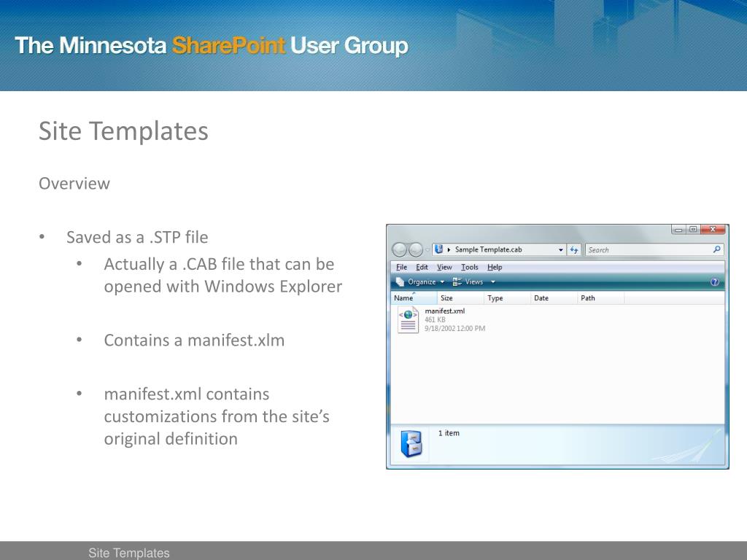Open the Edit menu
The height and width of the screenshot is (560, 747).
pos(422,267)
